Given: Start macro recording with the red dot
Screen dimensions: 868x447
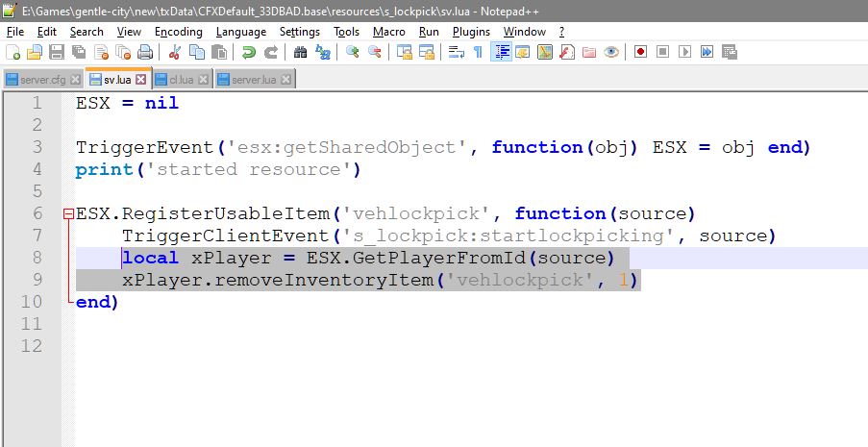Looking at the screenshot, I should (x=640, y=53).
